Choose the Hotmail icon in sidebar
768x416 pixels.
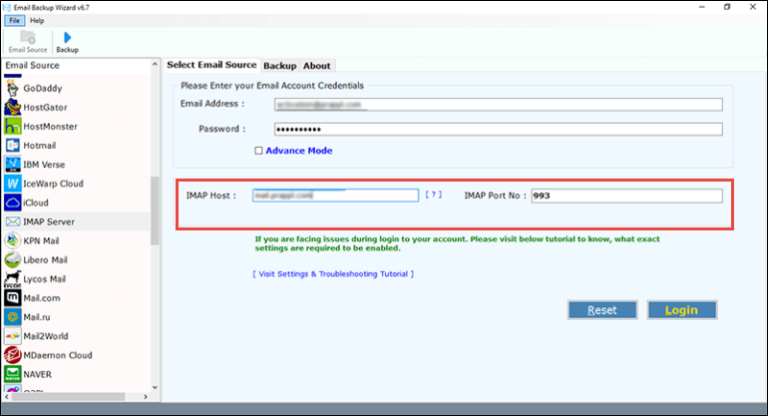pos(12,146)
